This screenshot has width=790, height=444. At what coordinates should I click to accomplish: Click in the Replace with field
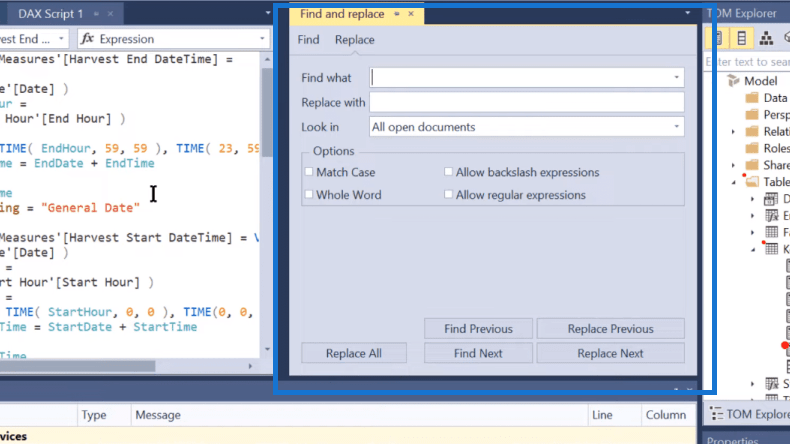click(x=526, y=102)
